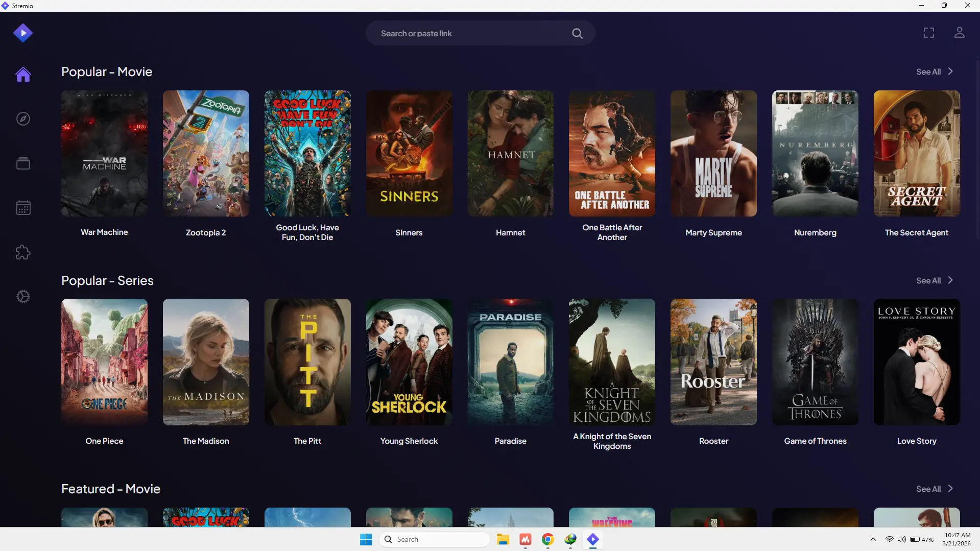This screenshot has height=551, width=980.
Task: Expand Featured - Movie chevron arrow
Action: click(x=950, y=489)
